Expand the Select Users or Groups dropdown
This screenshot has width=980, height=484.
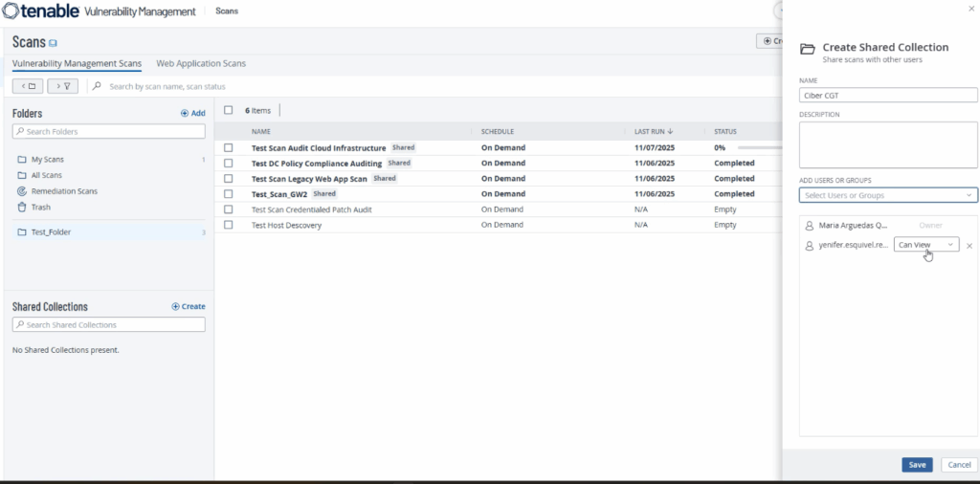pyautogui.click(x=887, y=195)
